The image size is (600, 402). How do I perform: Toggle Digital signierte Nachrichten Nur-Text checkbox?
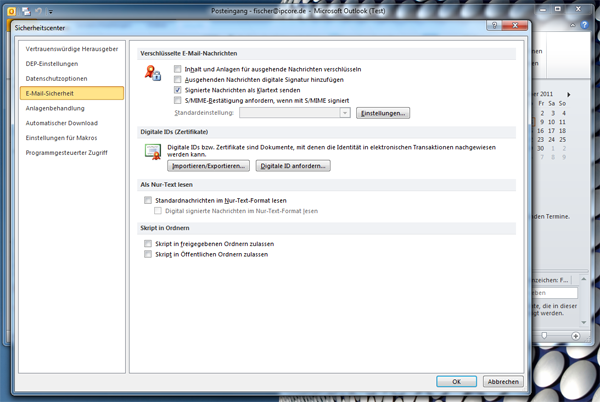pos(158,211)
